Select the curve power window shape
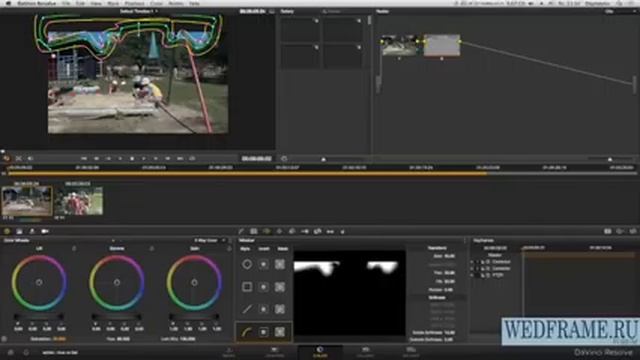The height and width of the screenshot is (360, 640). coord(247,332)
